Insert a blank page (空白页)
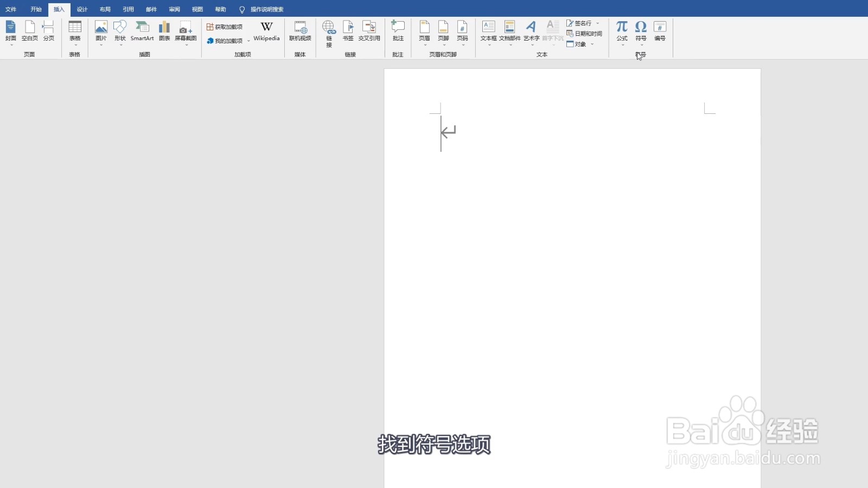Screen dimensions: 868x488 click(30, 31)
